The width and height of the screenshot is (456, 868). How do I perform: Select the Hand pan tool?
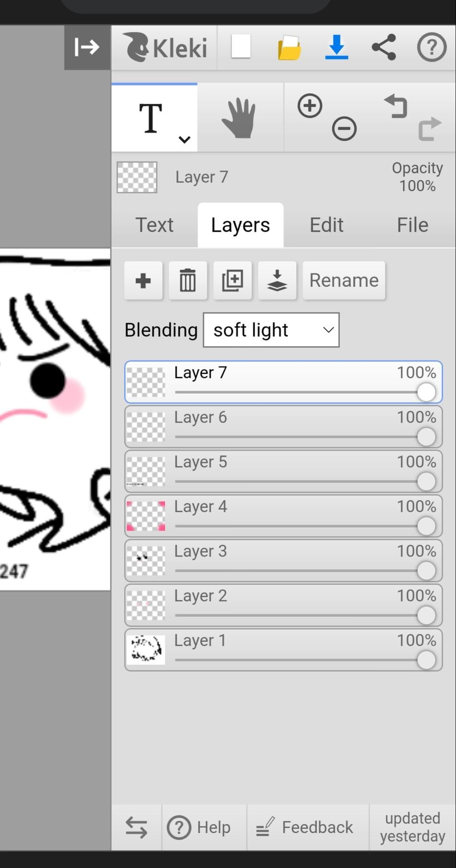click(x=240, y=118)
